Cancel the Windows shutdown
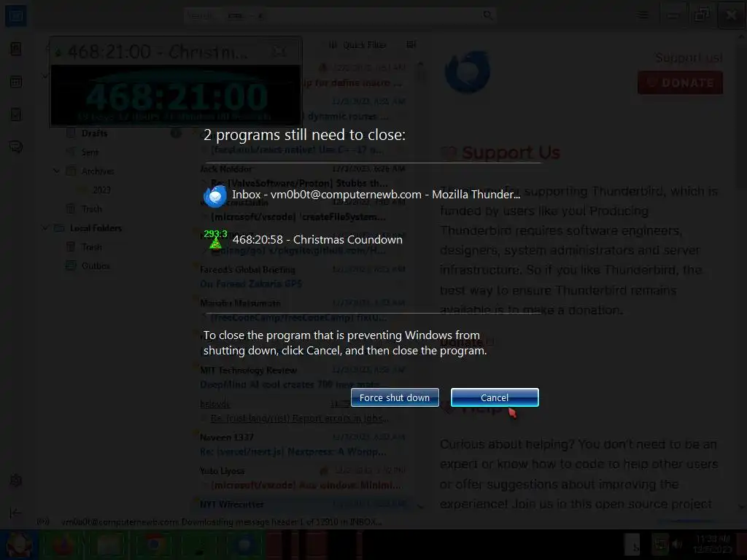 tap(495, 397)
